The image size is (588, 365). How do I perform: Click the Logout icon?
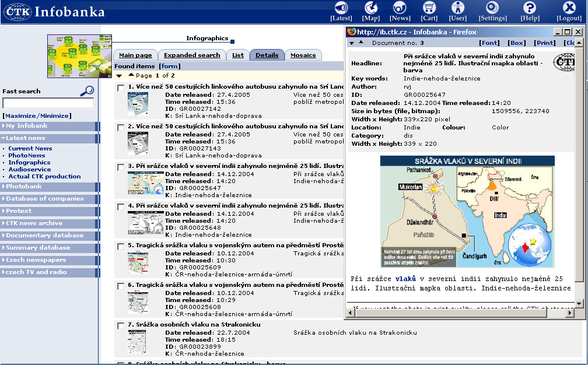[x=568, y=8]
